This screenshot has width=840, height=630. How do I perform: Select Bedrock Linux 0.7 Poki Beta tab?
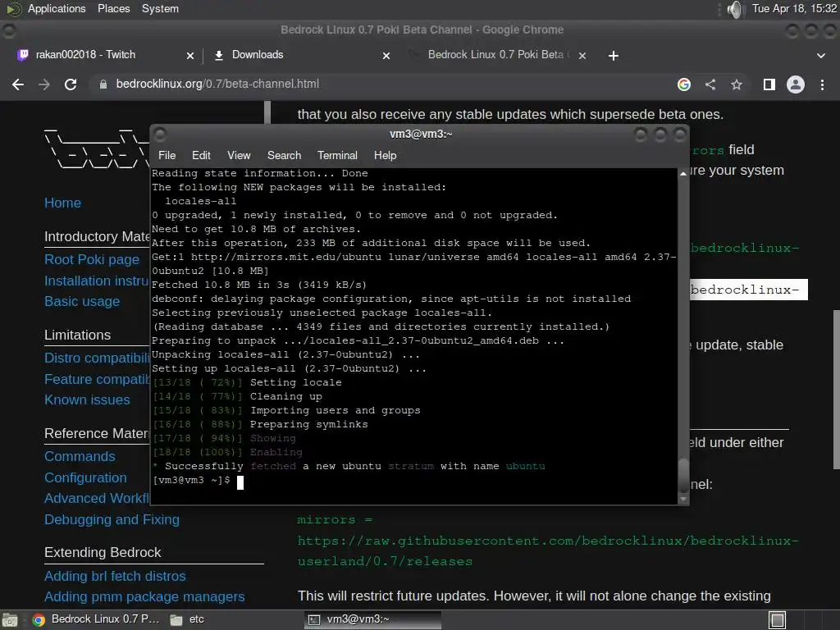498,55
